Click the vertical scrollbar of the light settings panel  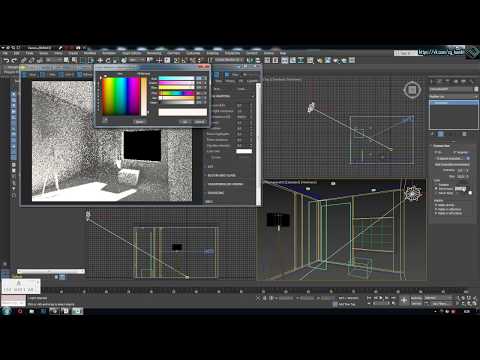(x=258, y=143)
